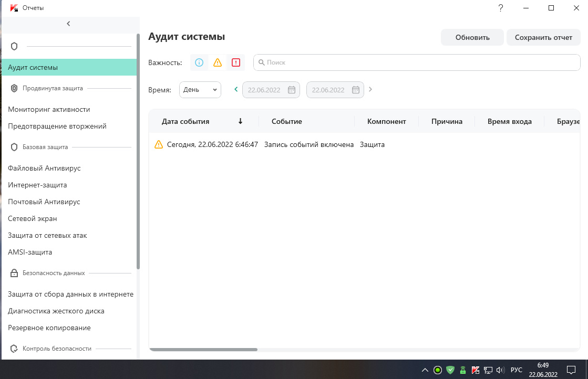Viewport: 588px width, 379px height.
Task: Sort by the Компонент column header
Action: 387,121
